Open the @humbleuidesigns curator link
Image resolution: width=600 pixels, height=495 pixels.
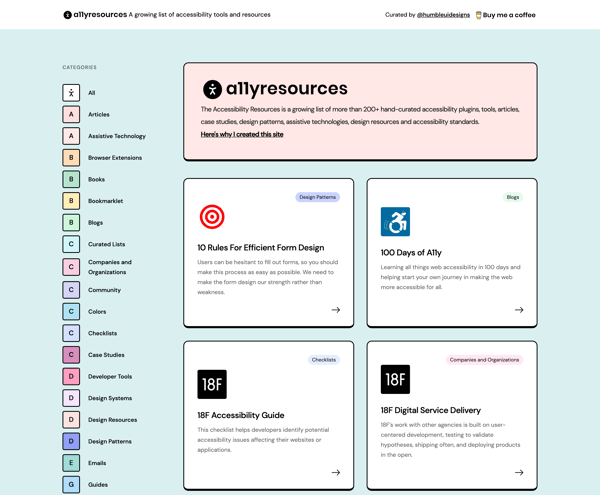click(x=443, y=15)
